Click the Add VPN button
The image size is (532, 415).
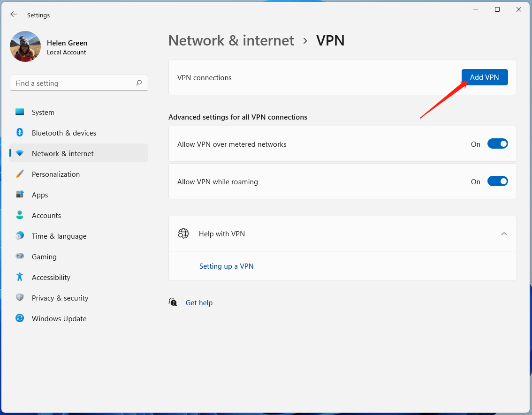pos(485,77)
